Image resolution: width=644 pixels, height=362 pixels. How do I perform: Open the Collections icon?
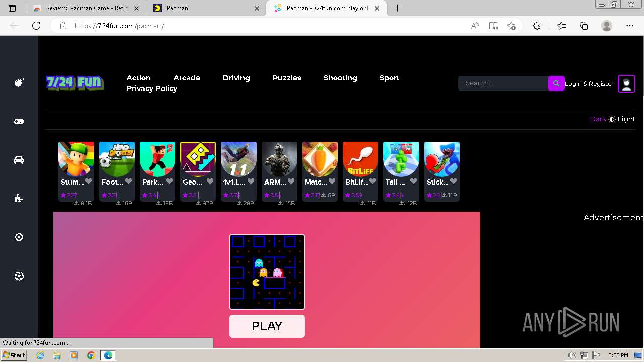point(584,26)
